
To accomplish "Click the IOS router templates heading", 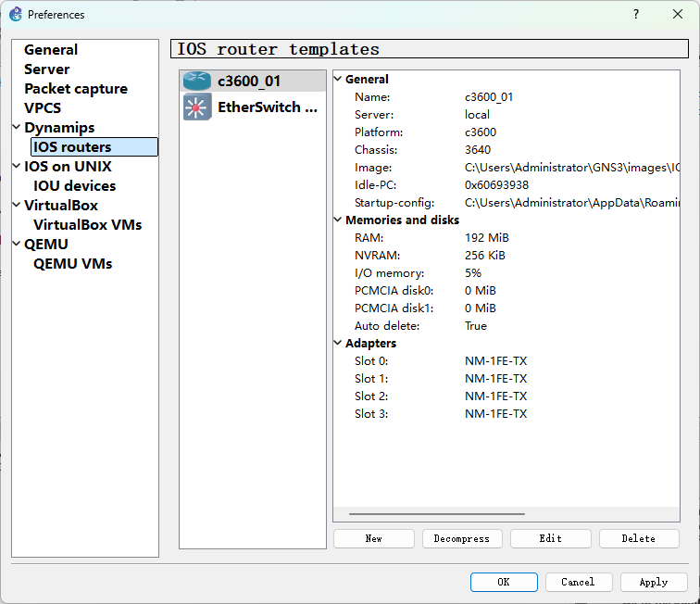I will coord(278,49).
